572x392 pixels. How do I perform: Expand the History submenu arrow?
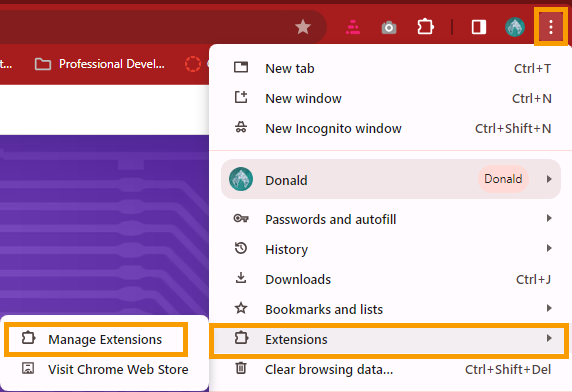click(549, 248)
